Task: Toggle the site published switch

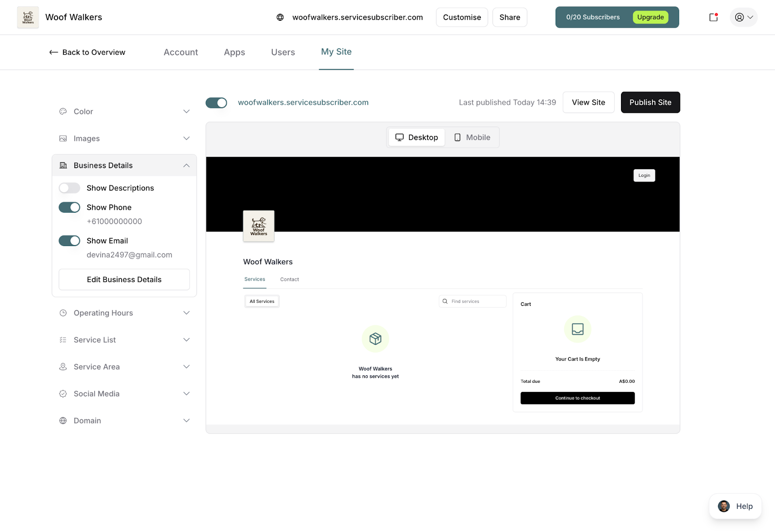Action: pos(217,103)
